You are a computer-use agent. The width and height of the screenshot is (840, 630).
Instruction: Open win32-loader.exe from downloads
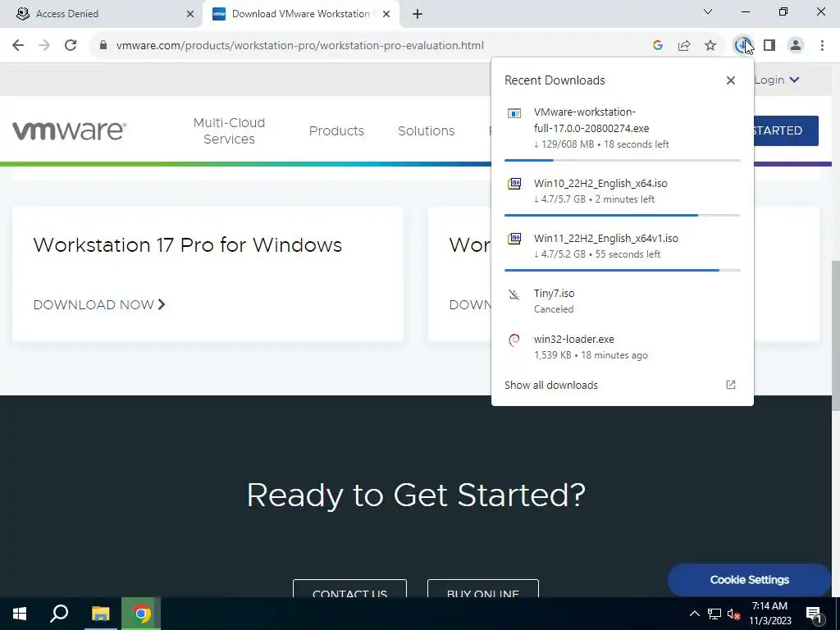pyautogui.click(x=623, y=347)
